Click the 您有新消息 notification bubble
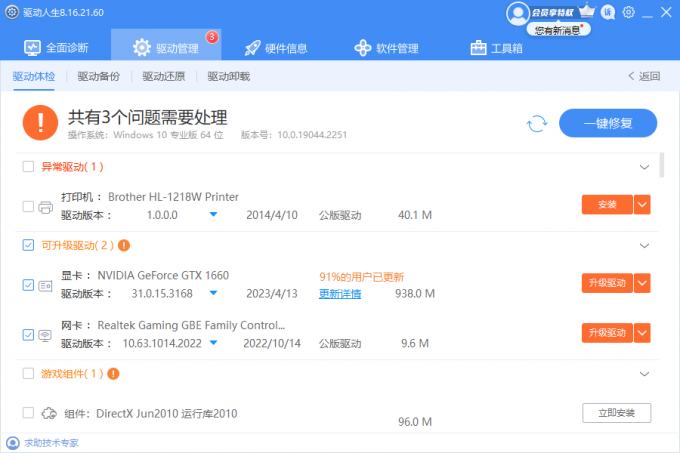680x453 pixels. point(559,30)
